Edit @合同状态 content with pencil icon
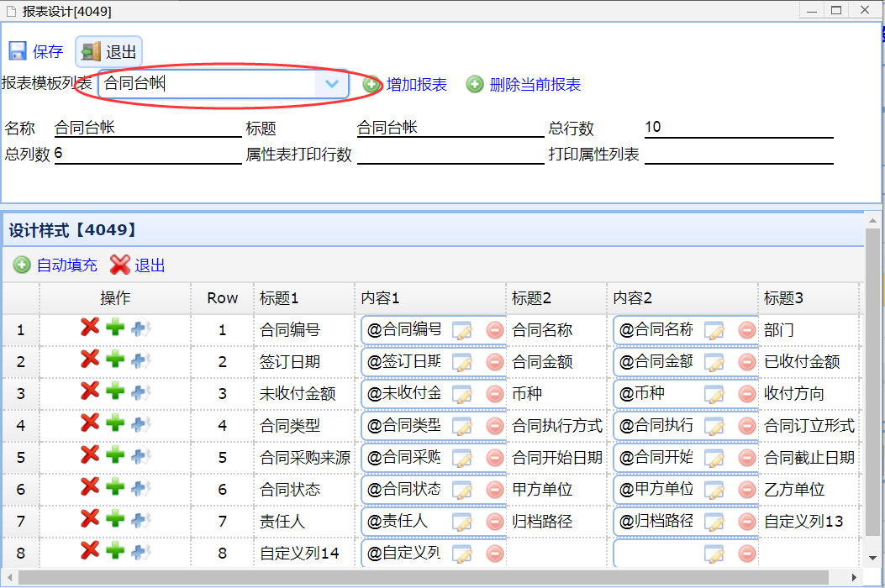Image resolution: width=885 pixels, height=588 pixels. click(x=462, y=491)
